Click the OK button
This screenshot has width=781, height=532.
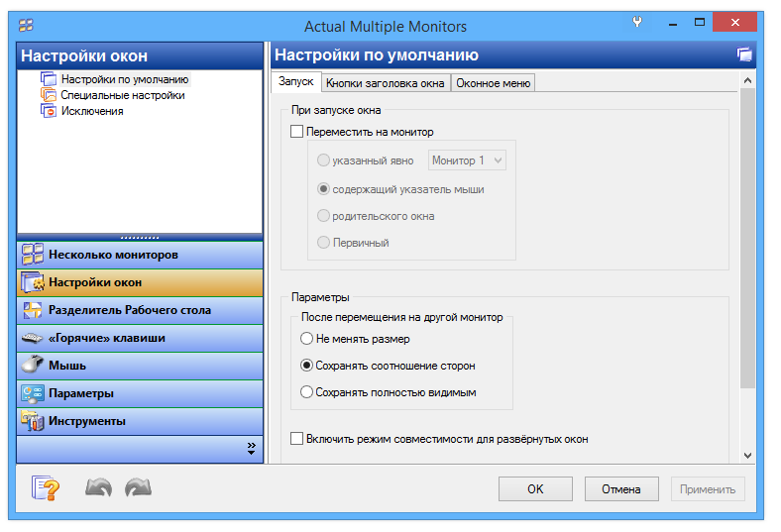(x=535, y=489)
